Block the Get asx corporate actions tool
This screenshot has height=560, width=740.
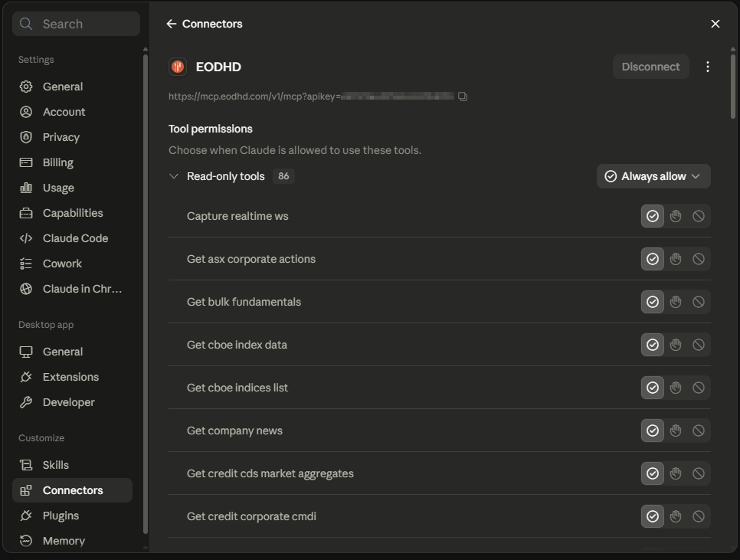pyautogui.click(x=699, y=259)
